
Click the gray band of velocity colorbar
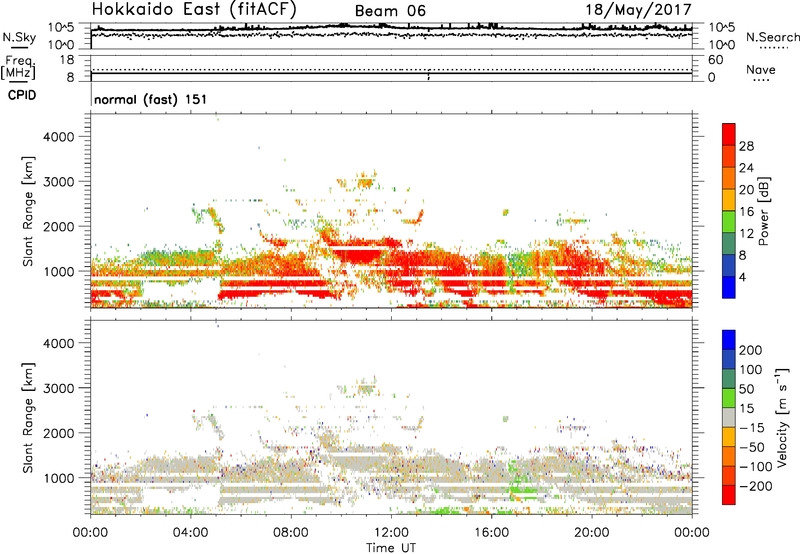point(729,418)
